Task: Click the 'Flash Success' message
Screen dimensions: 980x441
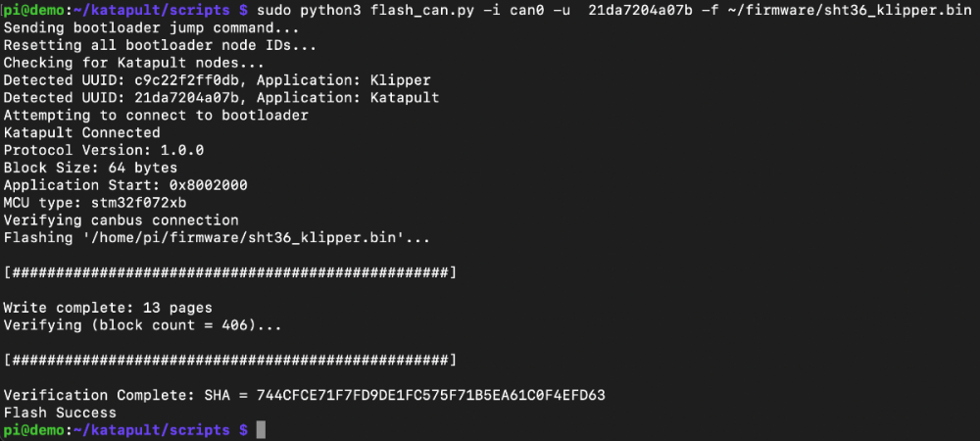Action: [60, 413]
